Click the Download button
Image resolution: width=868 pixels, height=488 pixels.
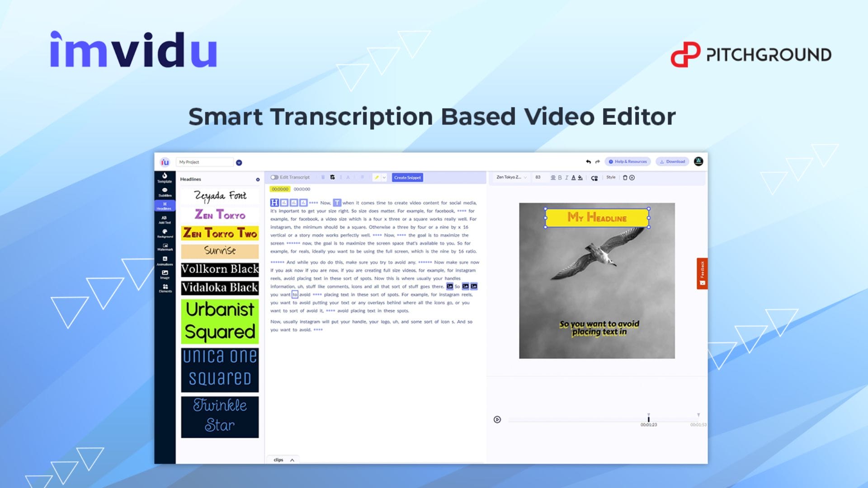673,162
